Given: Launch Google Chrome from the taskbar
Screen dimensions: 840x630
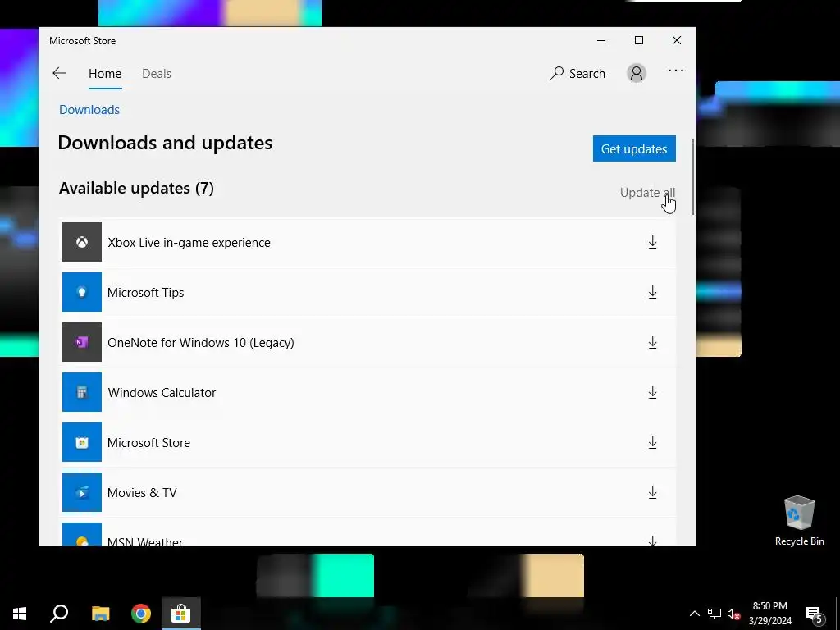Looking at the screenshot, I should point(141,614).
